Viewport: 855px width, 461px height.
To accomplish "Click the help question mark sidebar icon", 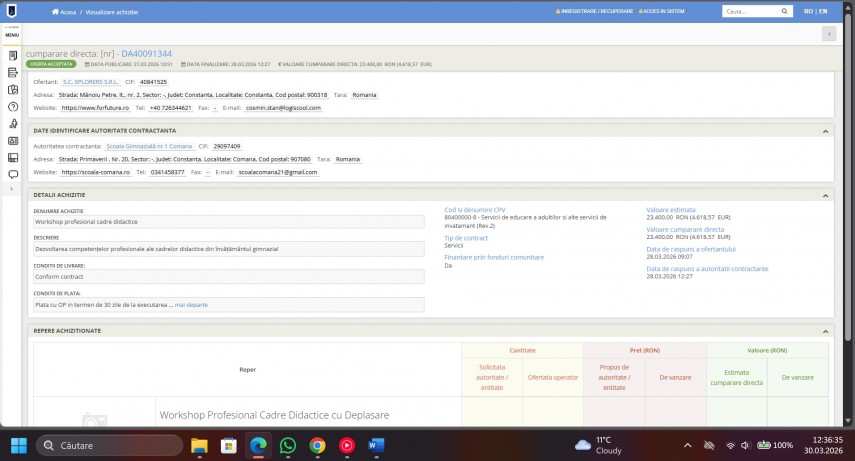I will [x=13, y=106].
